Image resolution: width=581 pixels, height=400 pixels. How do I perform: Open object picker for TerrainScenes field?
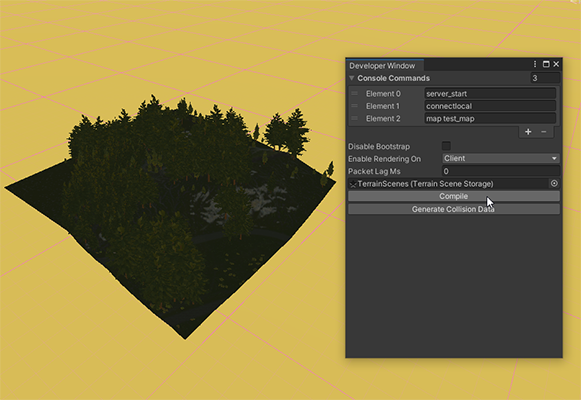click(554, 183)
